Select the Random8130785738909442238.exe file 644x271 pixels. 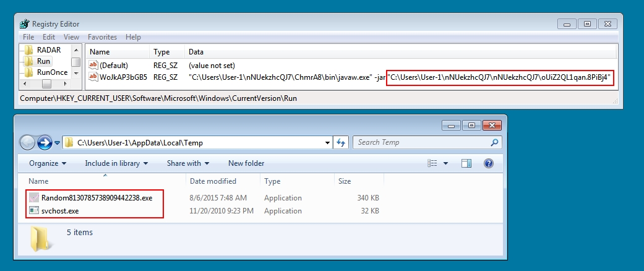[x=97, y=198]
